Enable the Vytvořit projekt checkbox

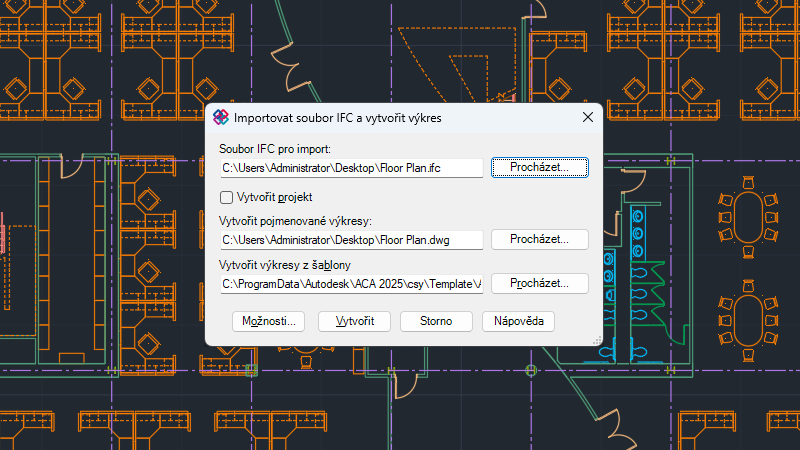(226, 197)
